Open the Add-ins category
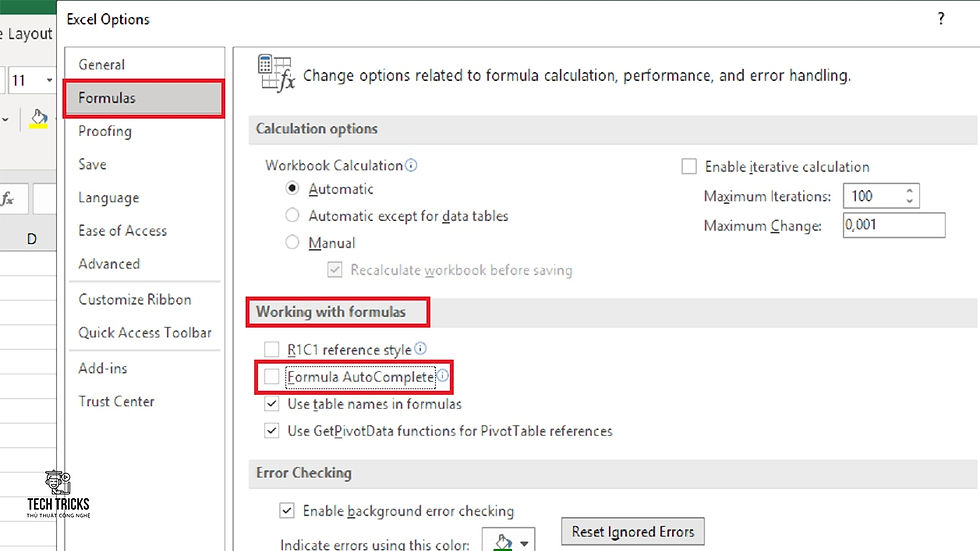980x551 pixels. pos(144,368)
